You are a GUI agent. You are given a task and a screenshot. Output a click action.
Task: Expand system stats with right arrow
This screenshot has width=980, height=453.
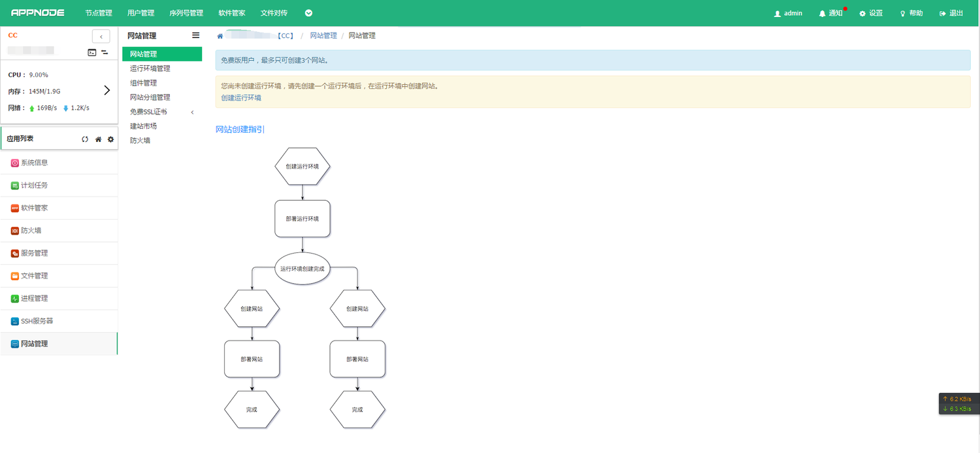107,91
